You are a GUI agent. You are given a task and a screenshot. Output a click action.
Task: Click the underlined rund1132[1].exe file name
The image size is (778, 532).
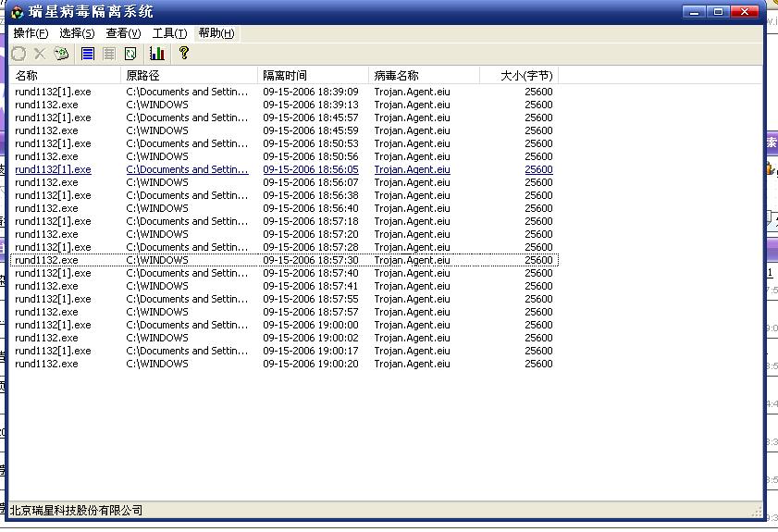pos(53,169)
